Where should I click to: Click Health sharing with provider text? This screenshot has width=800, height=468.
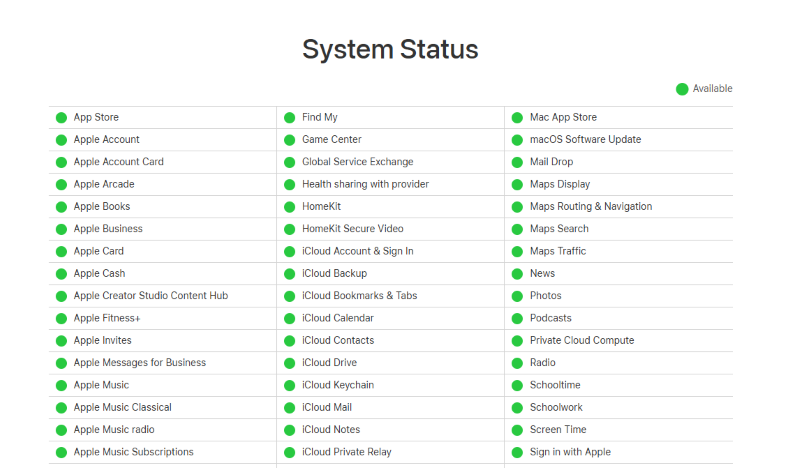365,184
